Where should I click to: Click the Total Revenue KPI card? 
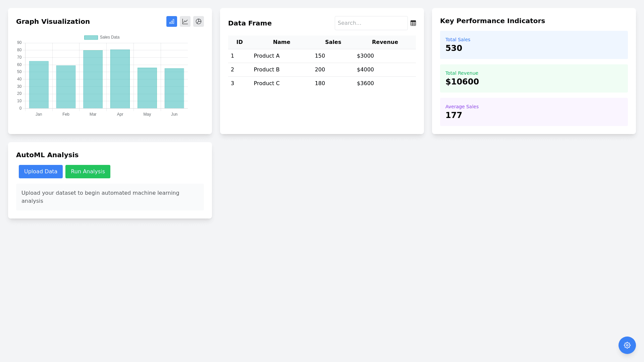pyautogui.click(x=534, y=78)
